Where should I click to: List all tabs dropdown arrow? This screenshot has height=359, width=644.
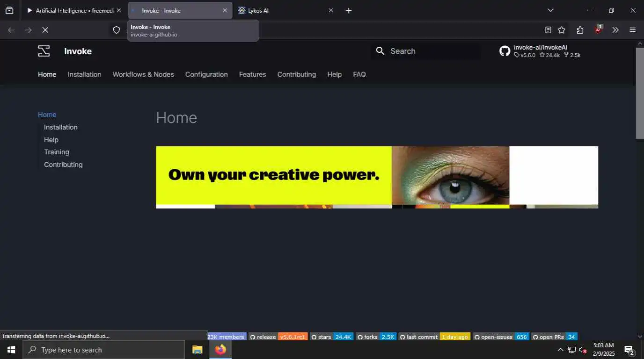point(550,10)
